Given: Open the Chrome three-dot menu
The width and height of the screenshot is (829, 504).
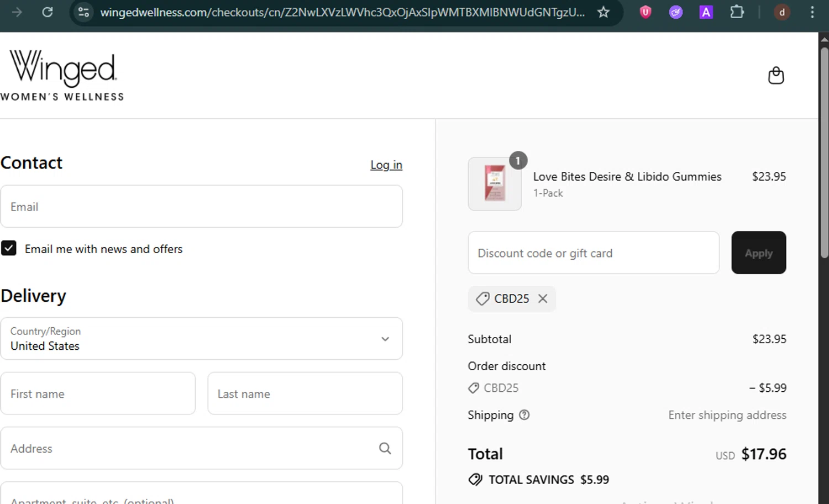Looking at the screenshot, I should (x=812, y=12).
